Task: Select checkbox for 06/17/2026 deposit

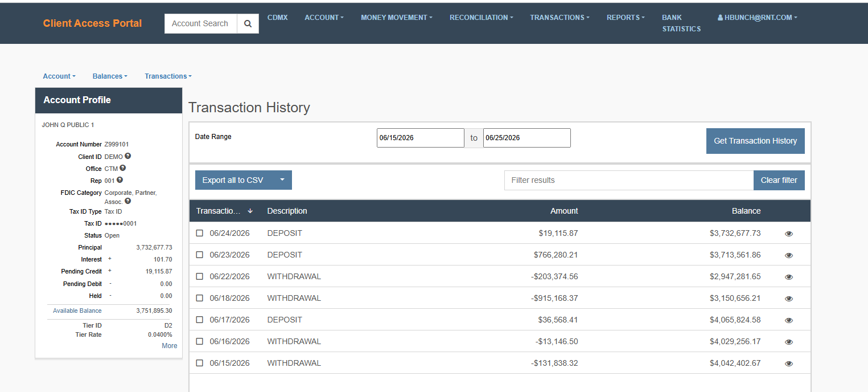Action: pos(199,320)
